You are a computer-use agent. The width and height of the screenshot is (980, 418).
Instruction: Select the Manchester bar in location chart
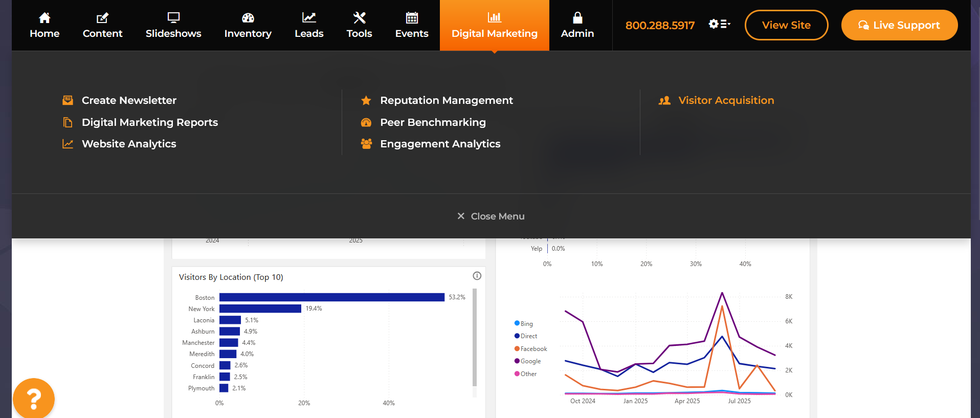[229, 342]
